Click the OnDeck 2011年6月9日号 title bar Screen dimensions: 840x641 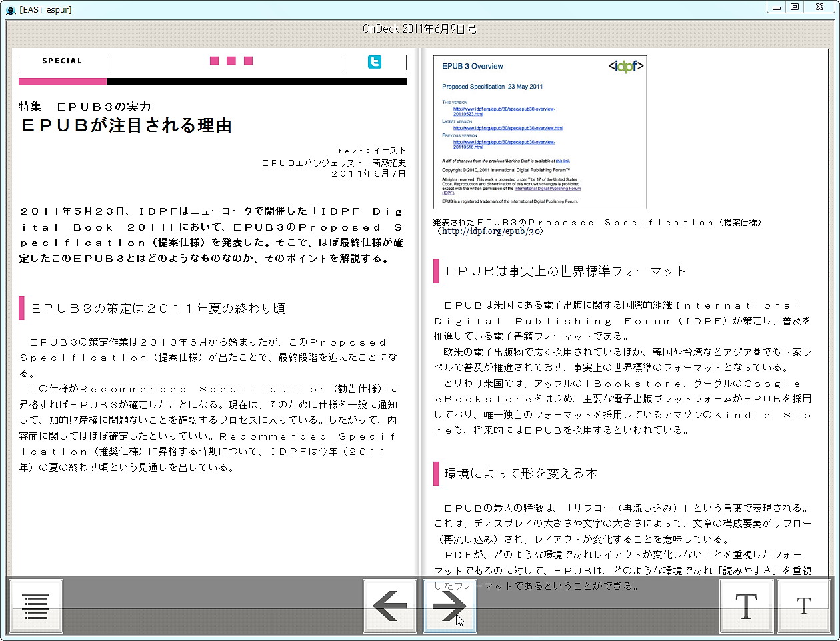[420, 29]
